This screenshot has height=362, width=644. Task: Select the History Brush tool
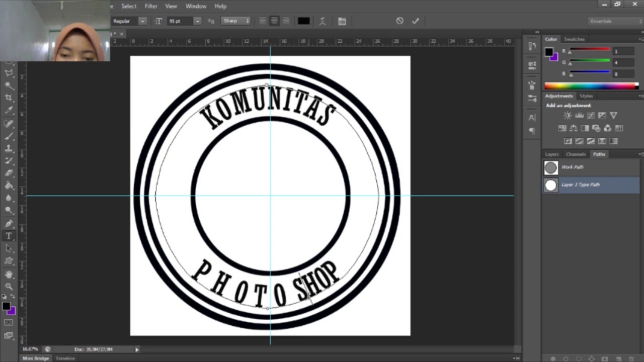[x=9, y=161]
